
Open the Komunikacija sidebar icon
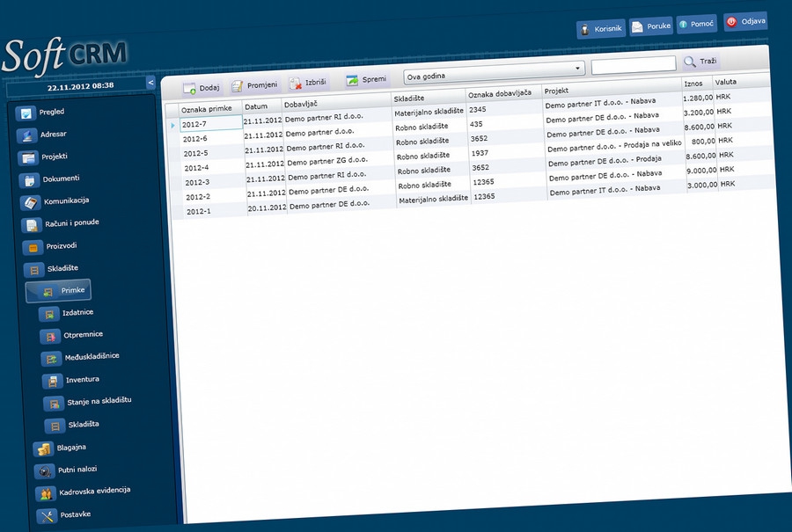click(30, 202)
